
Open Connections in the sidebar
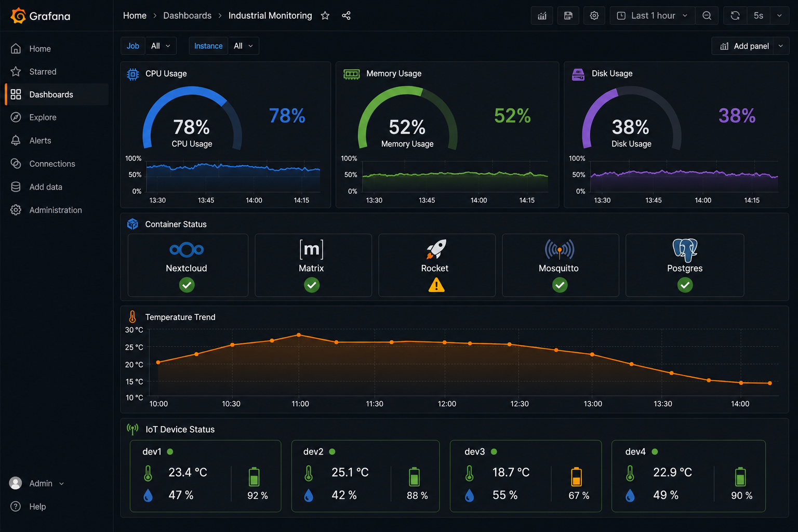point(57,164)
